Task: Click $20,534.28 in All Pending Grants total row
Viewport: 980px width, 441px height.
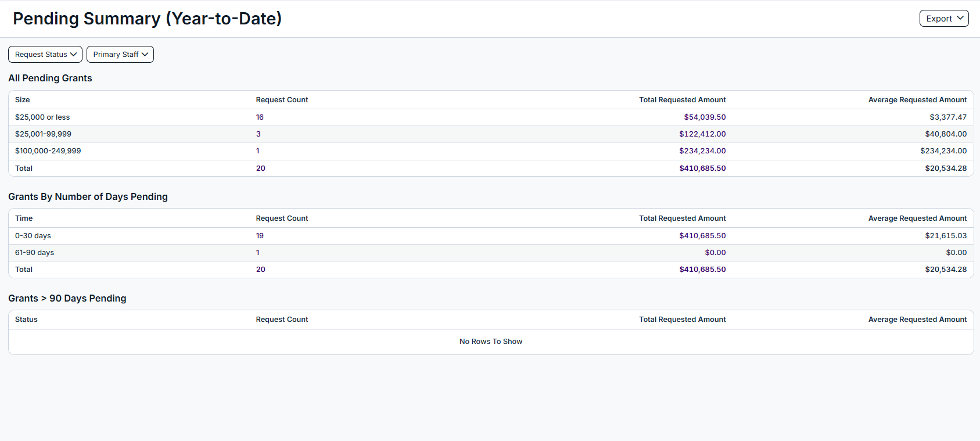Action: click(x=946, y=168)
